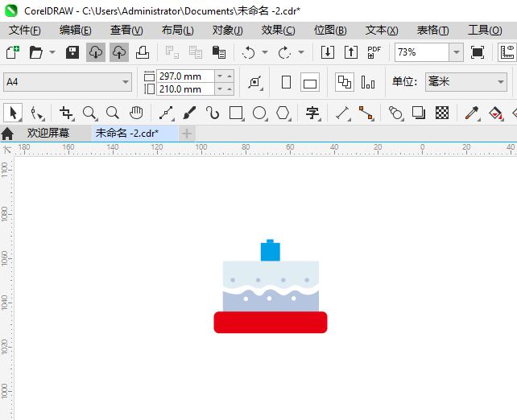Open the 表格(T) menu

432,31
